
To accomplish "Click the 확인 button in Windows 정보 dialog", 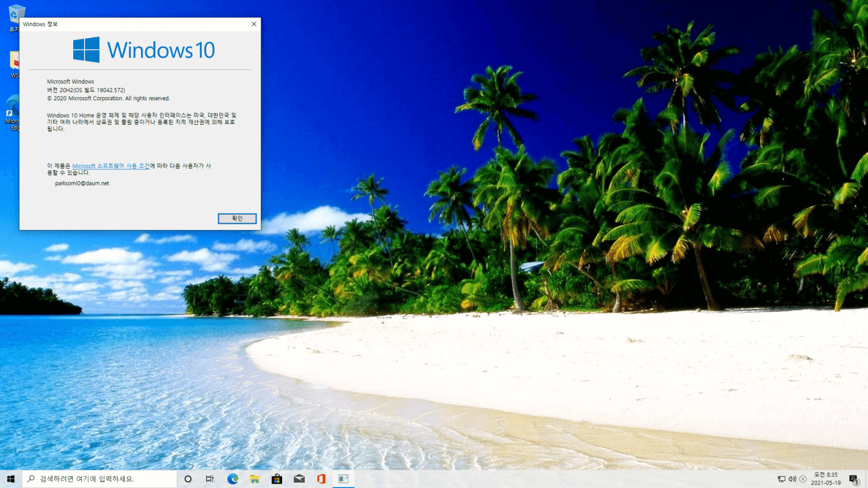I will (237, 219).
